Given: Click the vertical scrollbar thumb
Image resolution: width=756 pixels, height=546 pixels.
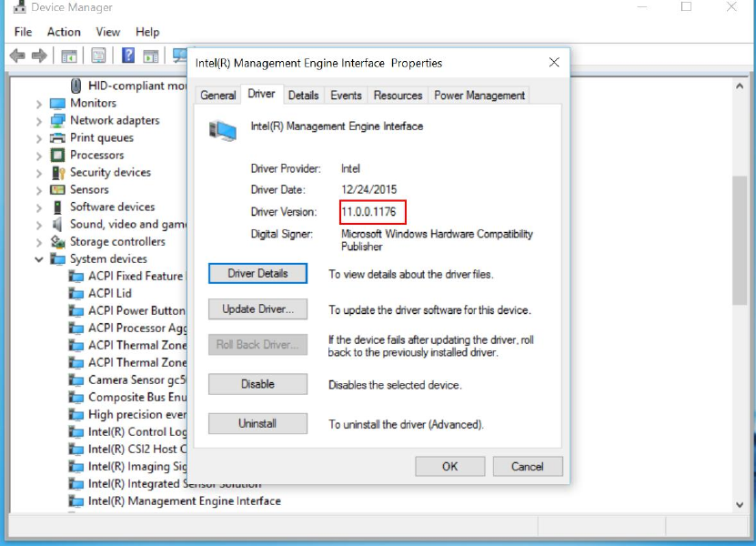Looking at the screenshot, I should click(739, 240).
